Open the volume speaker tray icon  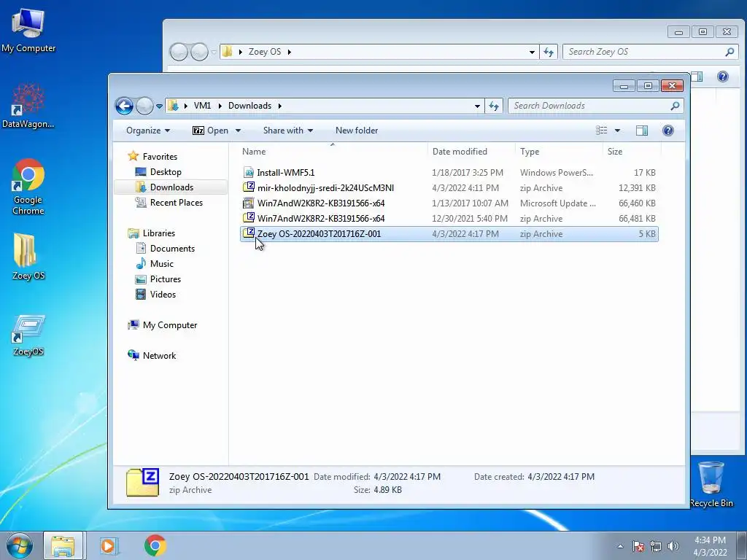pos(673,546)
